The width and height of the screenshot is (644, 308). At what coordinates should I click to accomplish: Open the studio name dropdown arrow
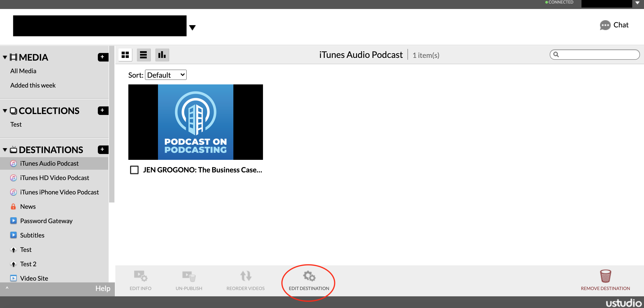(x=192, y=27)
